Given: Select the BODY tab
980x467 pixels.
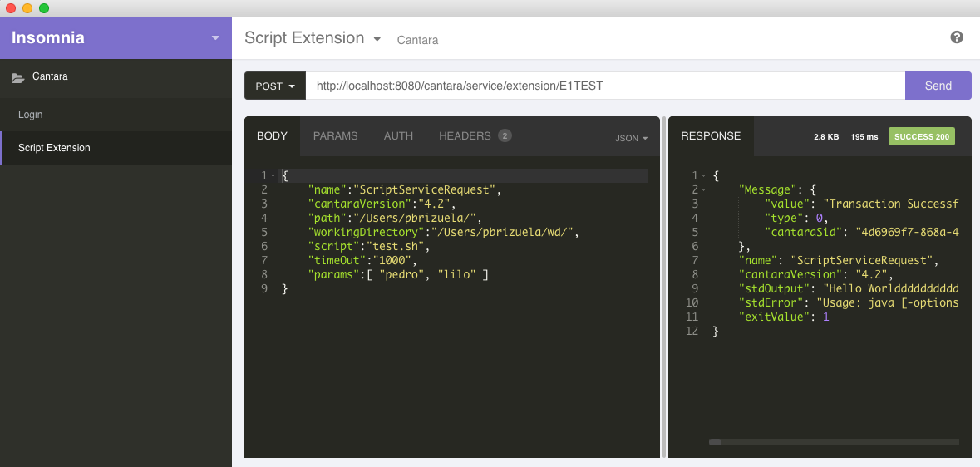Looking at the screenshot, I should click(x=272, y=136).
